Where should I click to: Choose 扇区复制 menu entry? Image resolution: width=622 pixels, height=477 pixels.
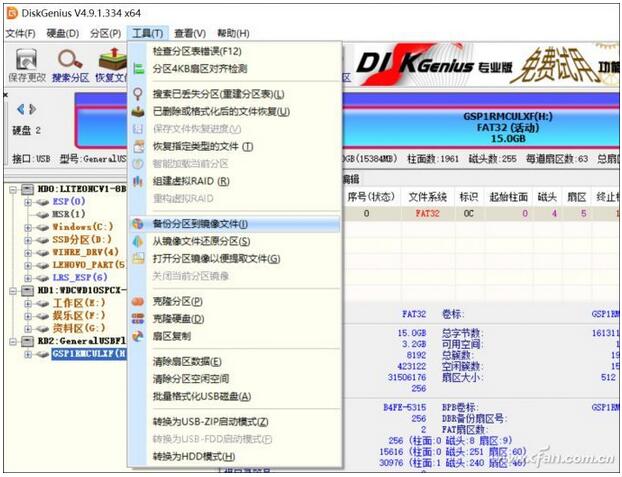pyautogui.click(x=235, y=336)
